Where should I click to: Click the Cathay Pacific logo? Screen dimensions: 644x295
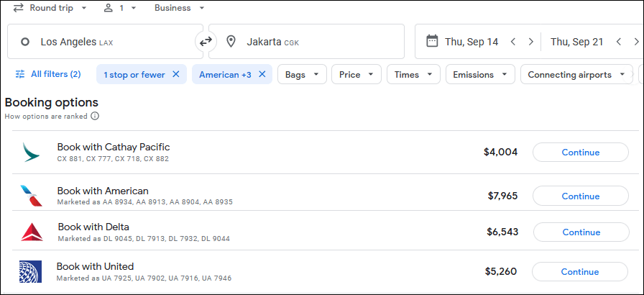[32, 152]
